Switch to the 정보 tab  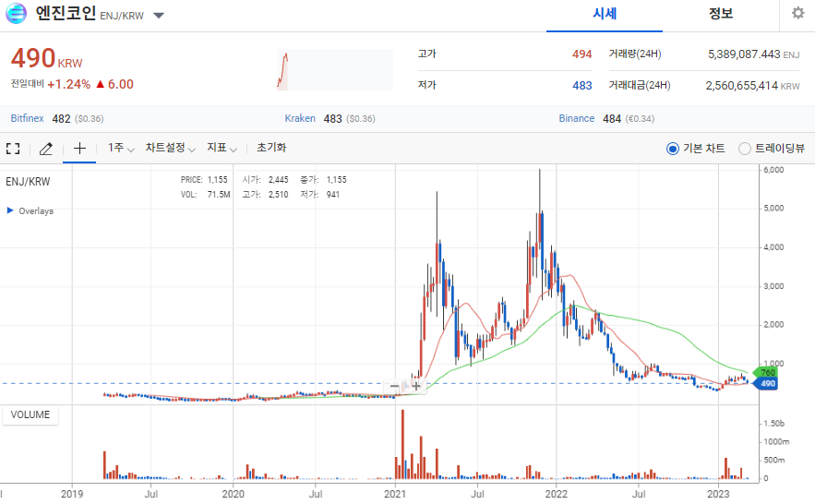[721, 14]
